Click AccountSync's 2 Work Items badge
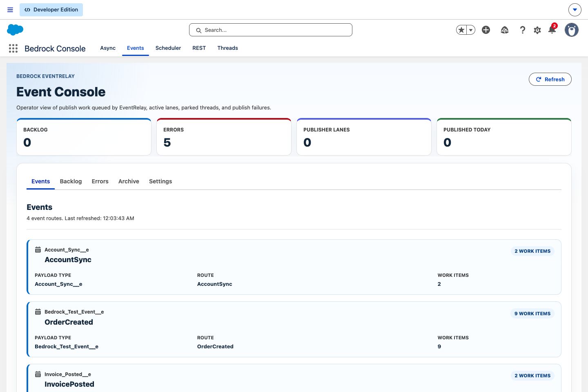 (x=532, y=251)
